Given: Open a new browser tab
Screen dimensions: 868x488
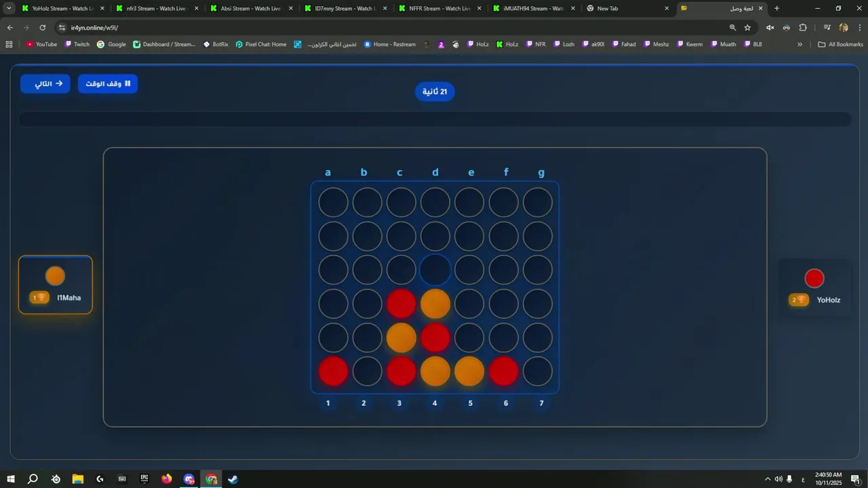Looking at the screenshot, I should [x=777, y=8].
